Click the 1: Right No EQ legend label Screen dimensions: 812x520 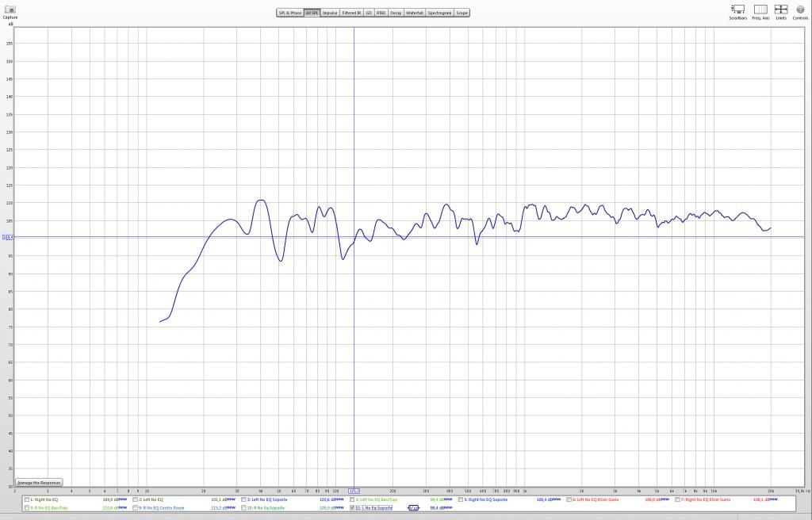coord(44,500)
